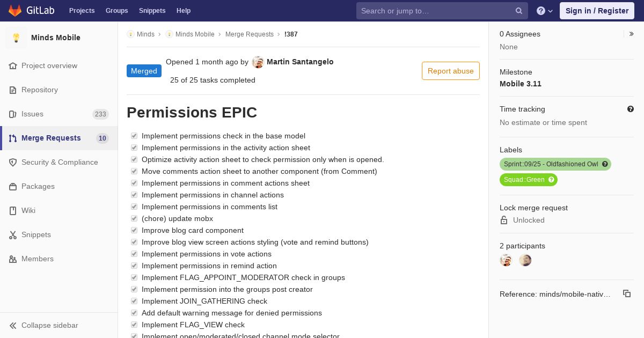Click the Minds breadcrumb icon
644x338 pixels.
pyautogui.click(x=130, y=34)
